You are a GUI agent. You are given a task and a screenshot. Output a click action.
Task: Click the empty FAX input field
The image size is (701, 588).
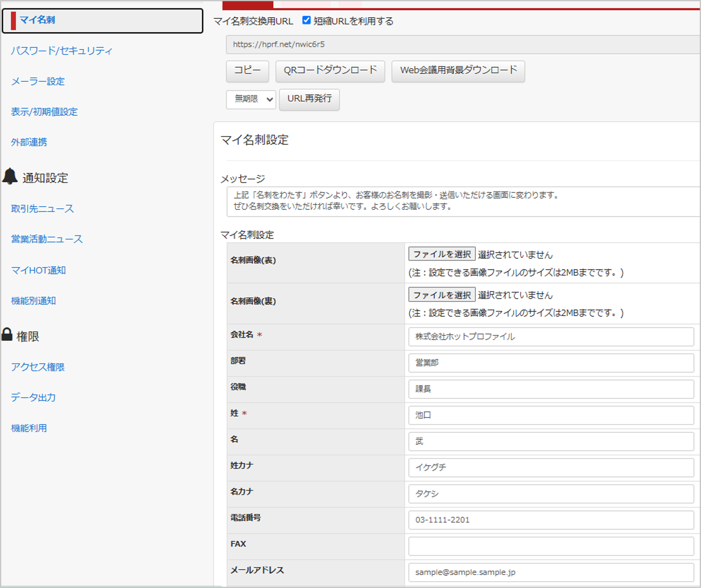pos(551,546)
